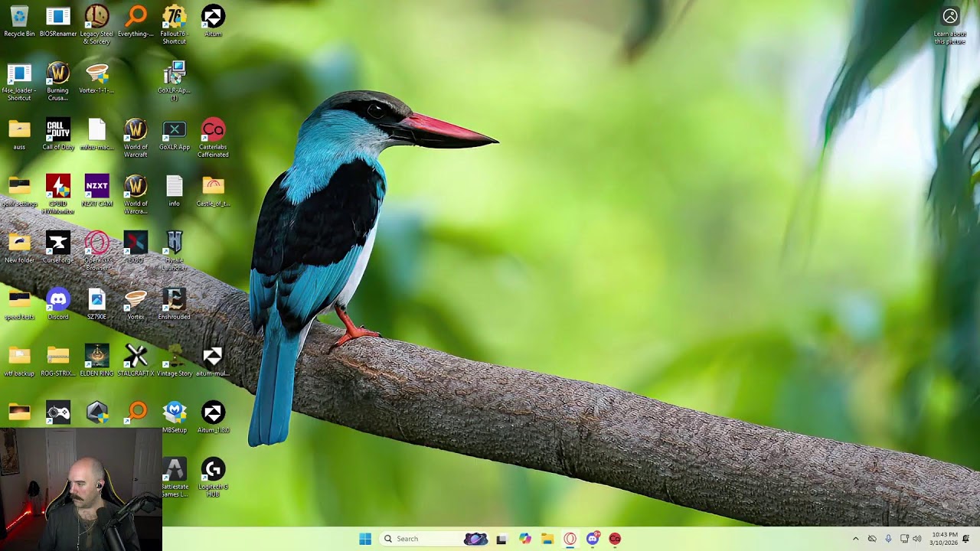Launch Casterlabs Caffeinated desktop shortcut
980x551 pixels.
213,139
